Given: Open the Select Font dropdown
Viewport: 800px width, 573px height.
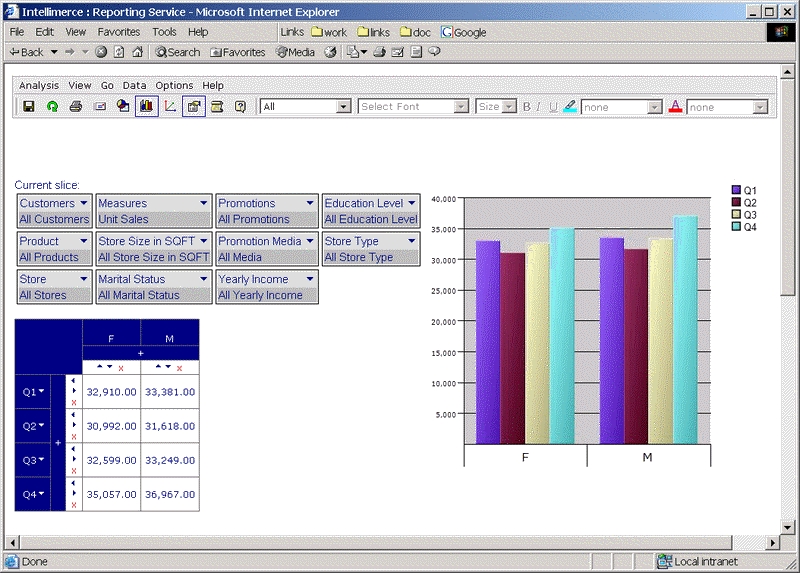Looking at the screenshot, I should point(461,107).
